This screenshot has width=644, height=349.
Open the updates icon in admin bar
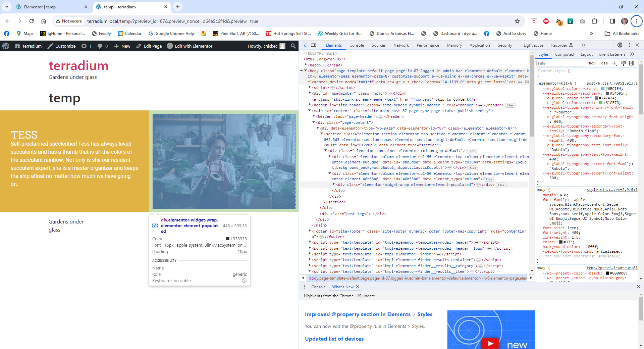tap(86, 46)
